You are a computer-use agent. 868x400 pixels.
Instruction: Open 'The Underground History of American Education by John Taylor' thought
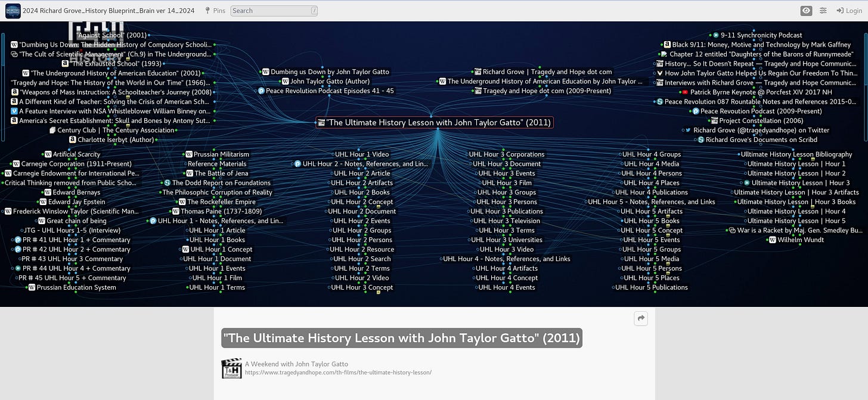click(545, 81)
